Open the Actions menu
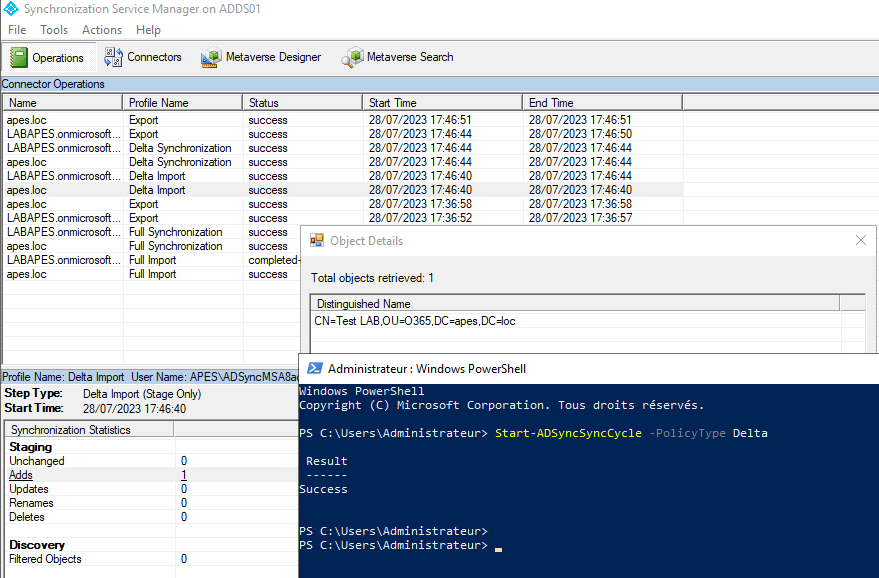Image resolution: width=879 pixels, height=578 pixels. (x=102, y=30)
